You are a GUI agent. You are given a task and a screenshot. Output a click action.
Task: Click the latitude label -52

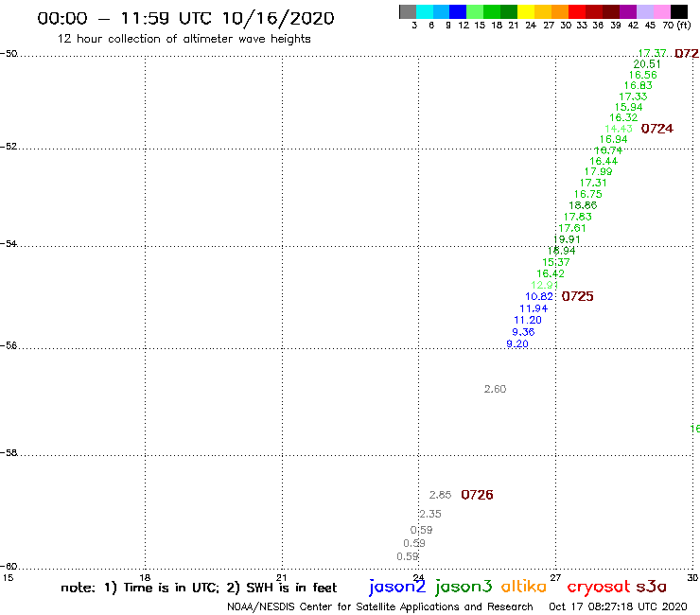click(x=9, y=147)
